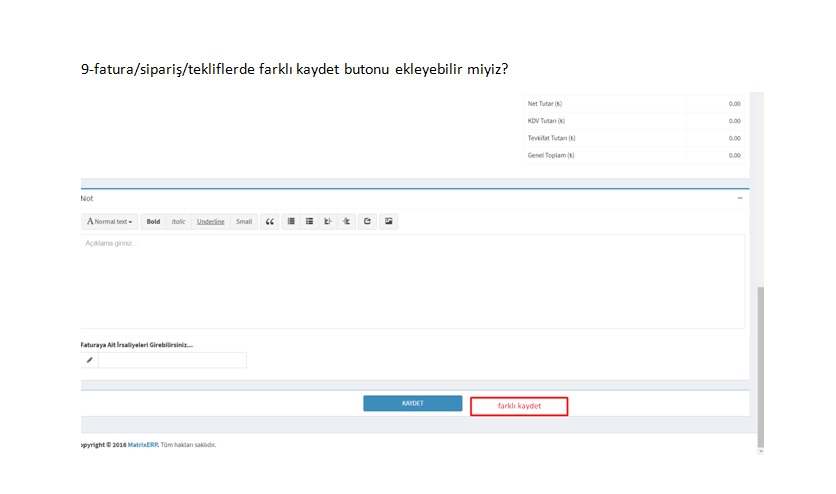Open the MatrixERP footer link

[143, 445]
